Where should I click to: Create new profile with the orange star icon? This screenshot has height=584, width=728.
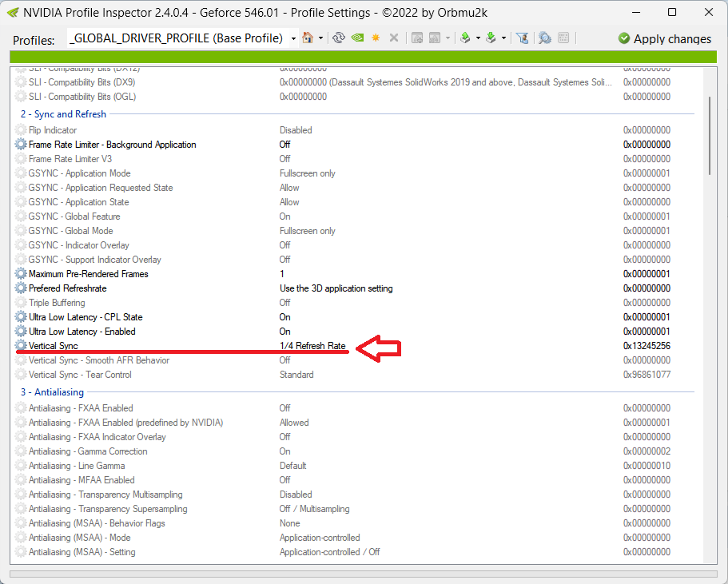[376, 38]
